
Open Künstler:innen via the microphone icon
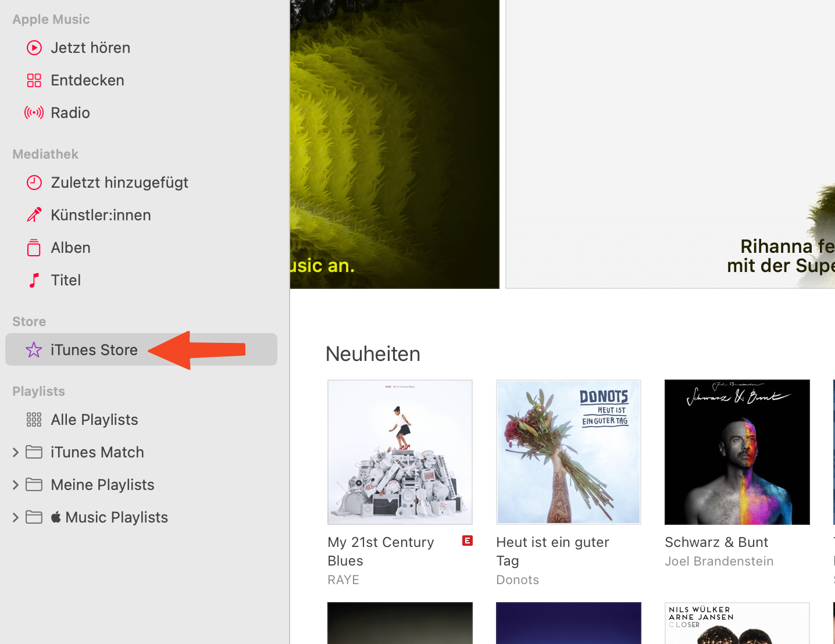(34, 215)
